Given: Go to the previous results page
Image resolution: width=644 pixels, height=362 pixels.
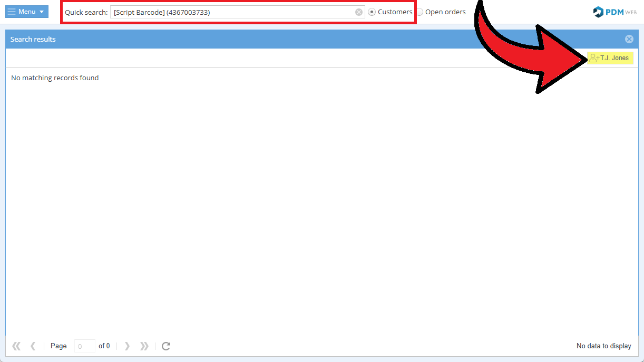Looking at the screenshot, I should (x=33, y=346).
